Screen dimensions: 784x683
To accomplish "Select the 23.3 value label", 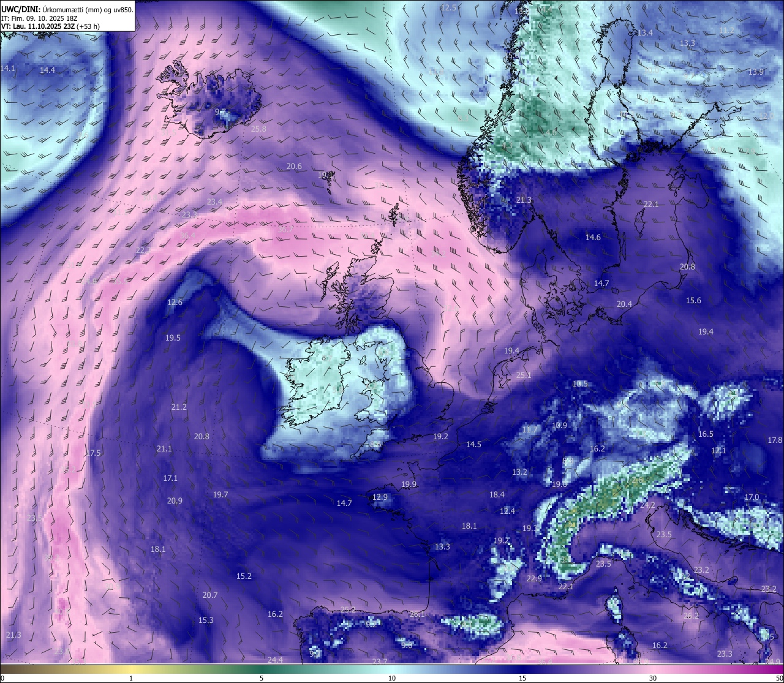I will 725,654.
